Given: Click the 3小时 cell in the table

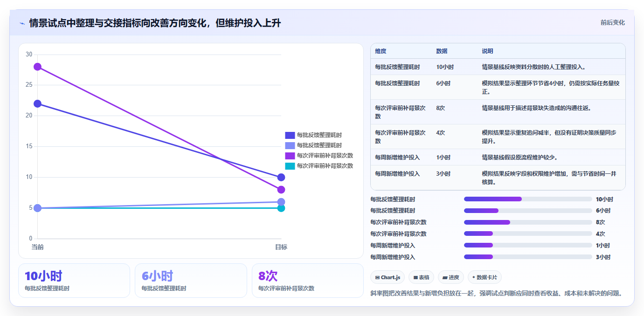Looking at the screenshot, I should point(443,174).
